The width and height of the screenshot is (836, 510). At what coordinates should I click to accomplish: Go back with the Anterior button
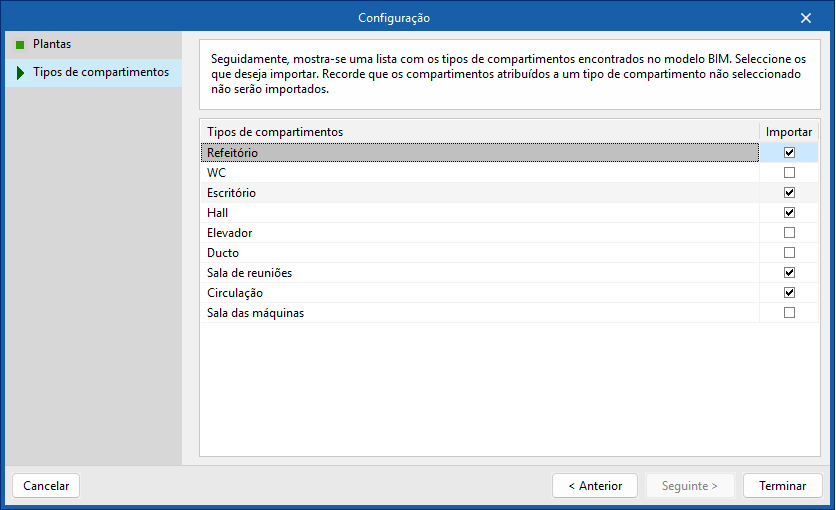[x=594, y=486]
